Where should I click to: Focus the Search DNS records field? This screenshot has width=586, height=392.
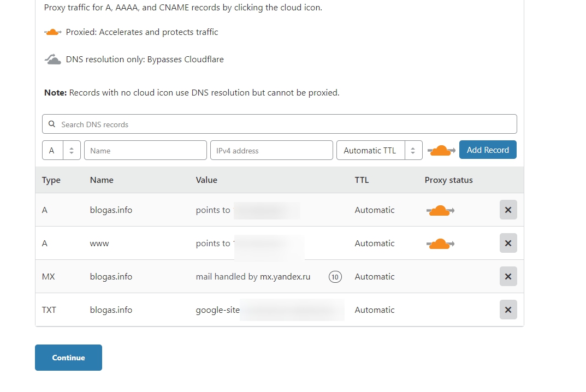coord(284,124)
